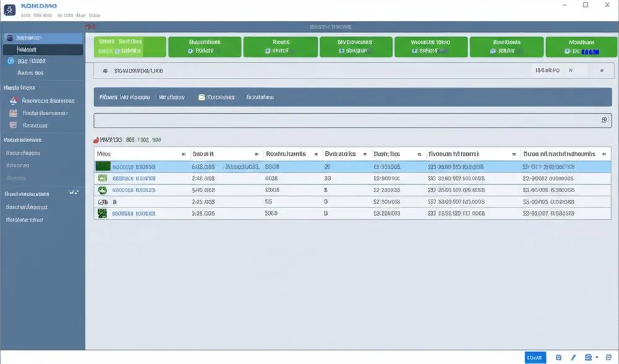Click the search icon inside the search field
The height and width of the screenshot is (364, 619).
click(x=604, y=120)
